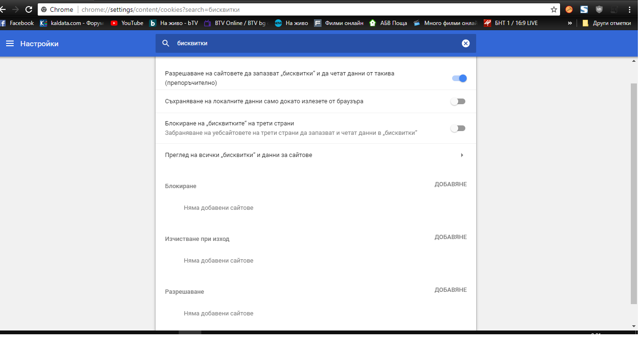Open the YouTube bookmark
The width and height of the screenshot is (644, 347).
[x=127, y=23]
